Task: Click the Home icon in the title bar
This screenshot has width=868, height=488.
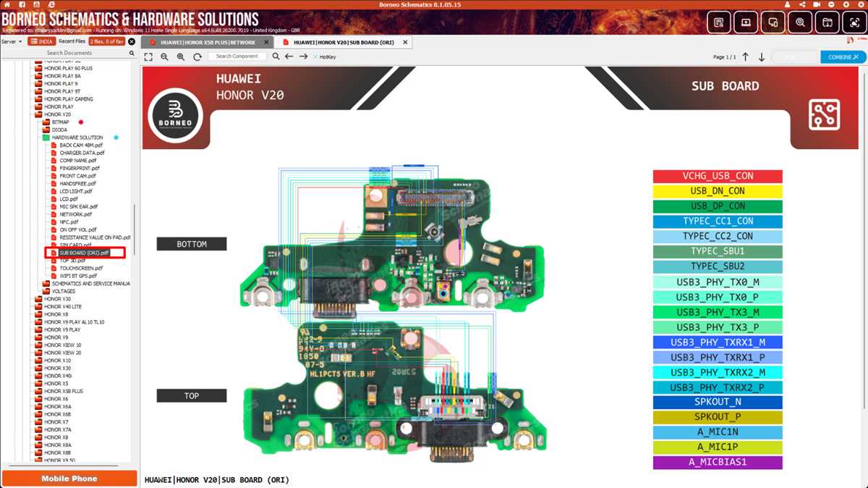Action: [7, 4]
